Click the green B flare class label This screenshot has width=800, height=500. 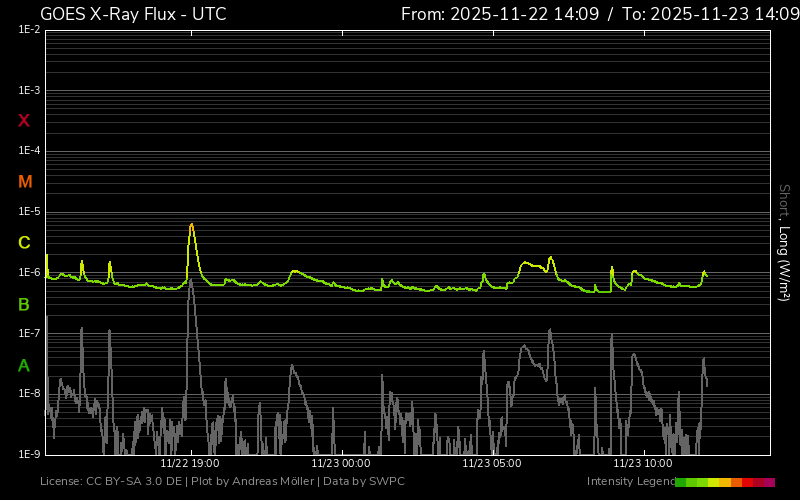(x=24, y=304)
